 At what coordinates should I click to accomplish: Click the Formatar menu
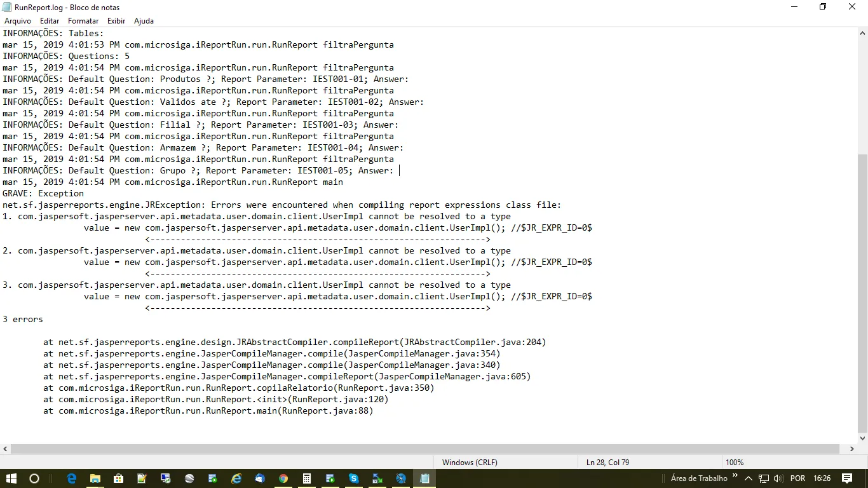[x=83, y=21]
